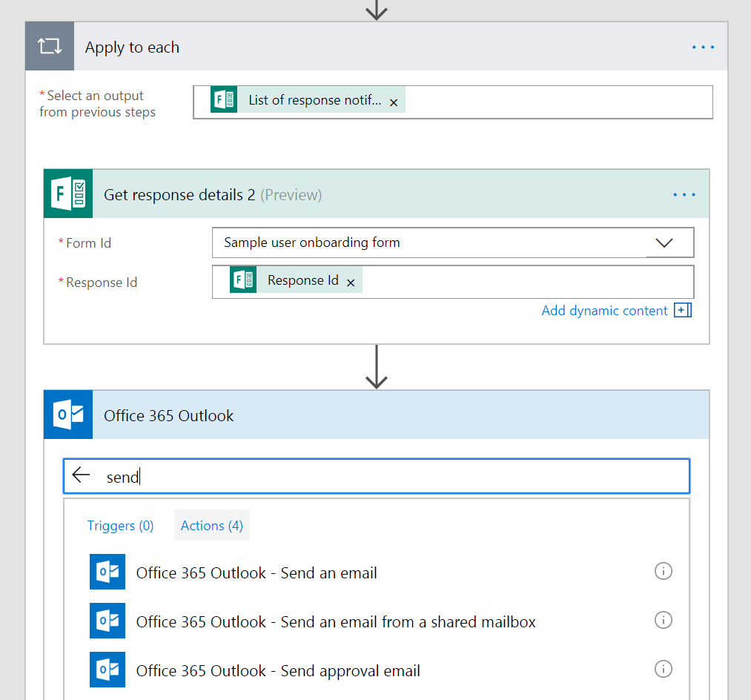Select Office 365 Outlook - Send an email
The width and height of the screenshot is (751, 700).
pos(257,572)
